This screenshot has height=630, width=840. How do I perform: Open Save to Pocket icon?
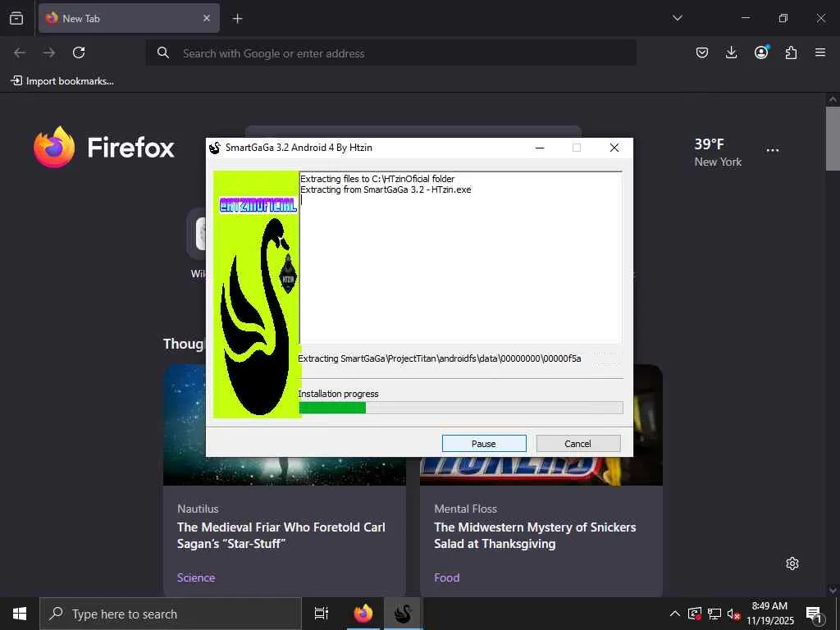[702, 52]
